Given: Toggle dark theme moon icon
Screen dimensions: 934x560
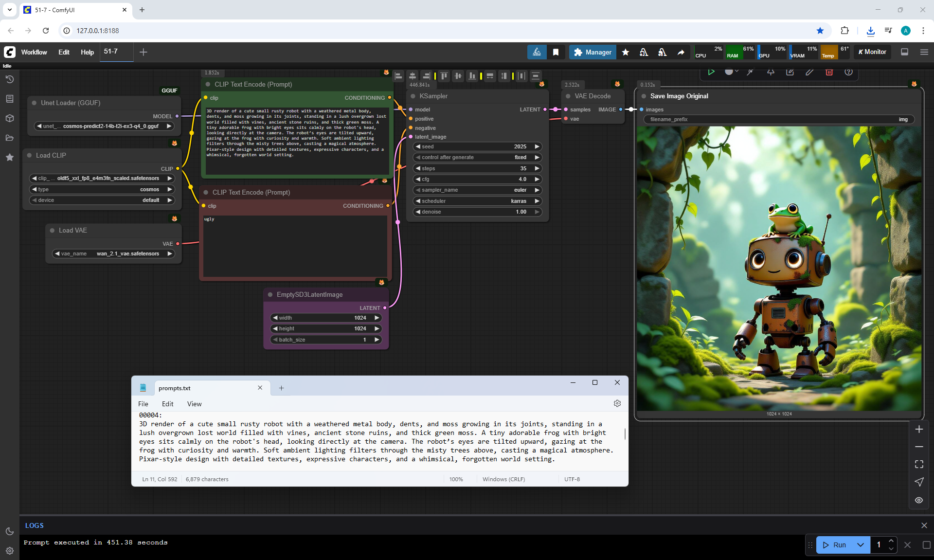Looking at the screenshot, I should coord(9,531).
